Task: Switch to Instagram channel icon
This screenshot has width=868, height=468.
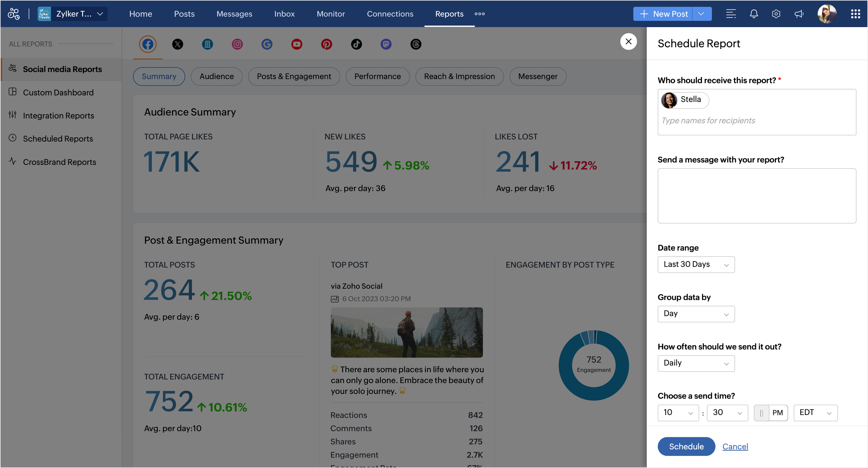Action: 237,44
